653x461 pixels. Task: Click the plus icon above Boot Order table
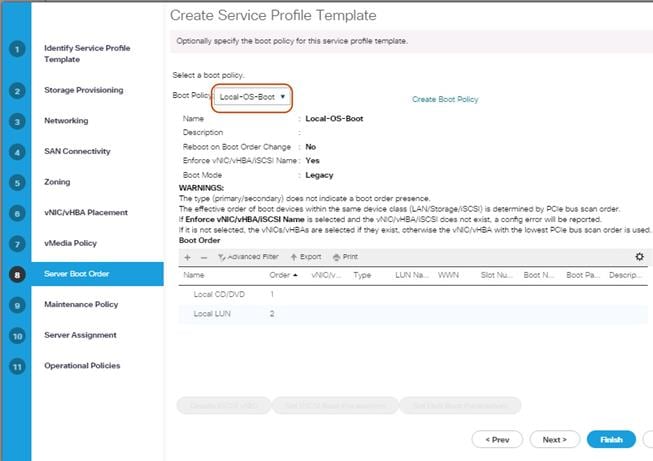click(187, 257)
